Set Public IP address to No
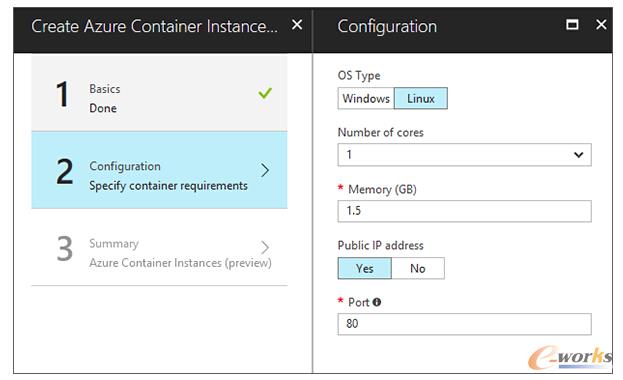The width and height of the screenshot is (623, 380). coord(418,268)
